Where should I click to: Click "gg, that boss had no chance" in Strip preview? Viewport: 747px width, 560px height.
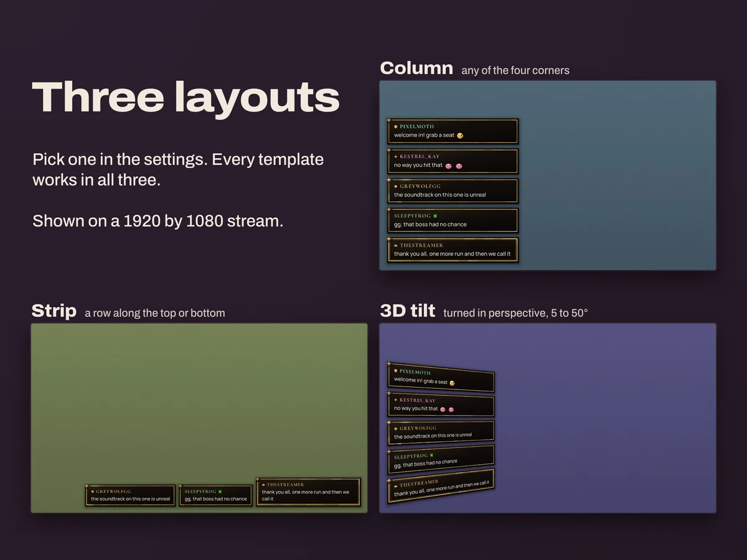[215, 499]
